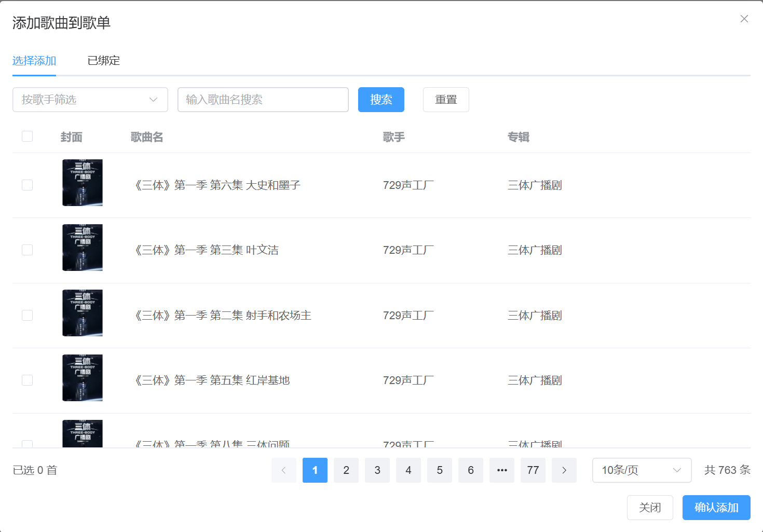Select the 选择添加 tab
This screenshot has height=532, width=763.
point(34,61)
